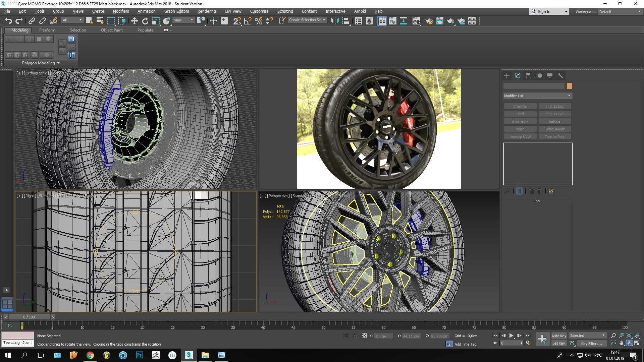Click the Select by Name icon
This screenshot has height=362, width=644.
(x=100, y=21)
